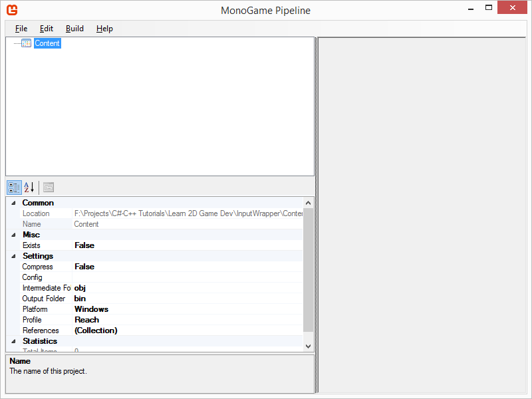Image resolution: width=532 pixels, height=399 pixels.
Task: Sort properties alphabetically with the A-Z button
Action: tap(29, 188)
